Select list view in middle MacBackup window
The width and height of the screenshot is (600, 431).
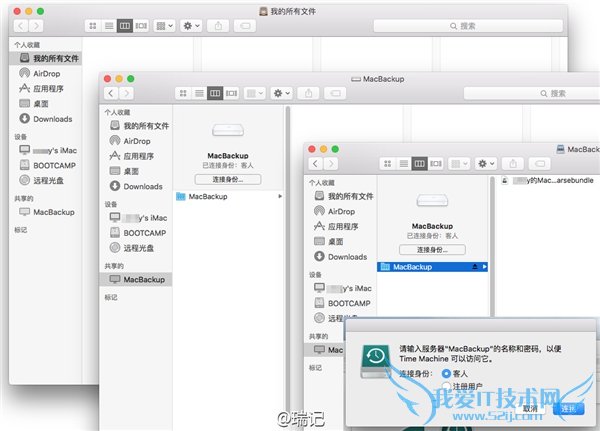pos(199,93)
